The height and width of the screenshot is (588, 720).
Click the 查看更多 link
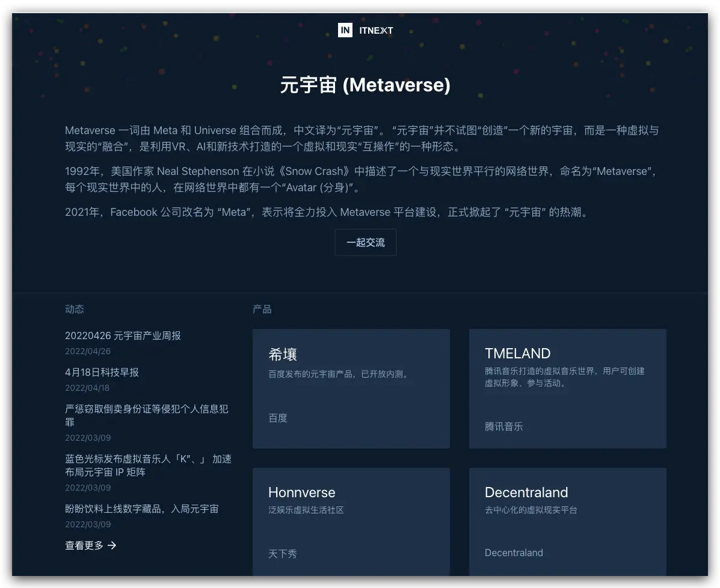(90, 545)
